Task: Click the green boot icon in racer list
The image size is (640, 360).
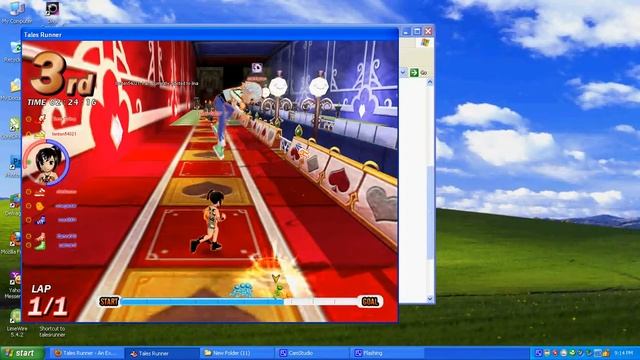Action: click(40, 245)
